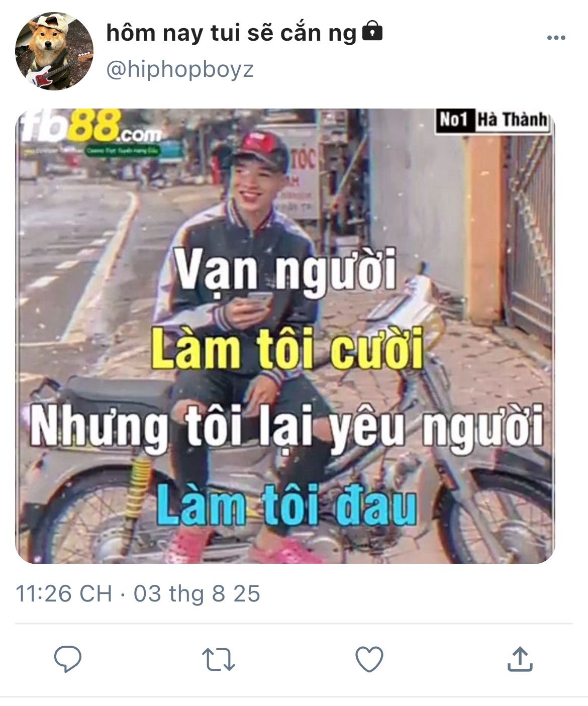Tap the No1 Hà Thành badge
Image resolution: width=588 pixels, height=706 pixels.
click(x=493, y=120)
